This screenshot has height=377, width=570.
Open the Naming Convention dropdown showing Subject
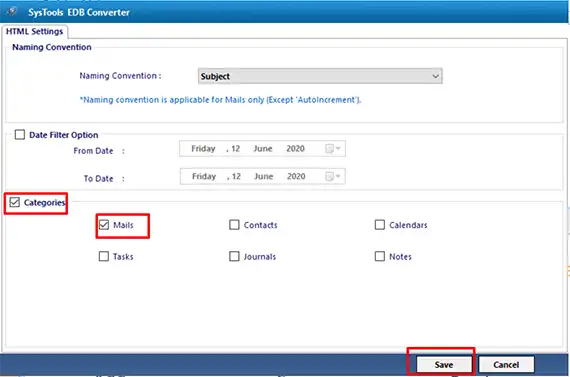click(320, 76)
